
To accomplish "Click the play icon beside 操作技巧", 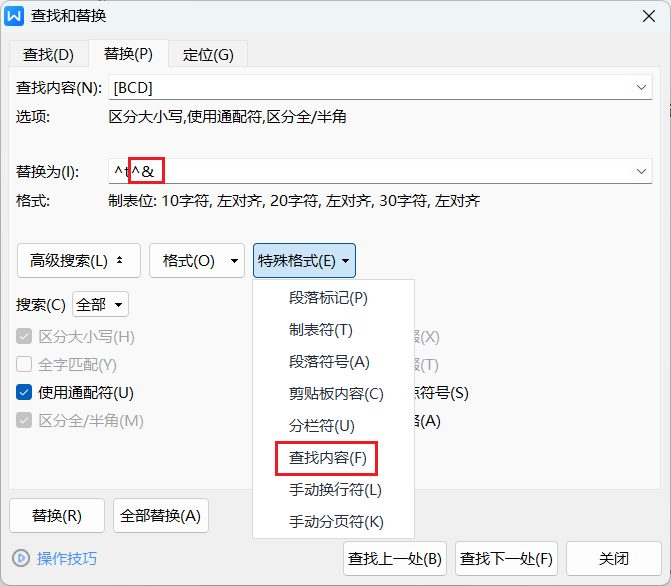I will 21,558.
